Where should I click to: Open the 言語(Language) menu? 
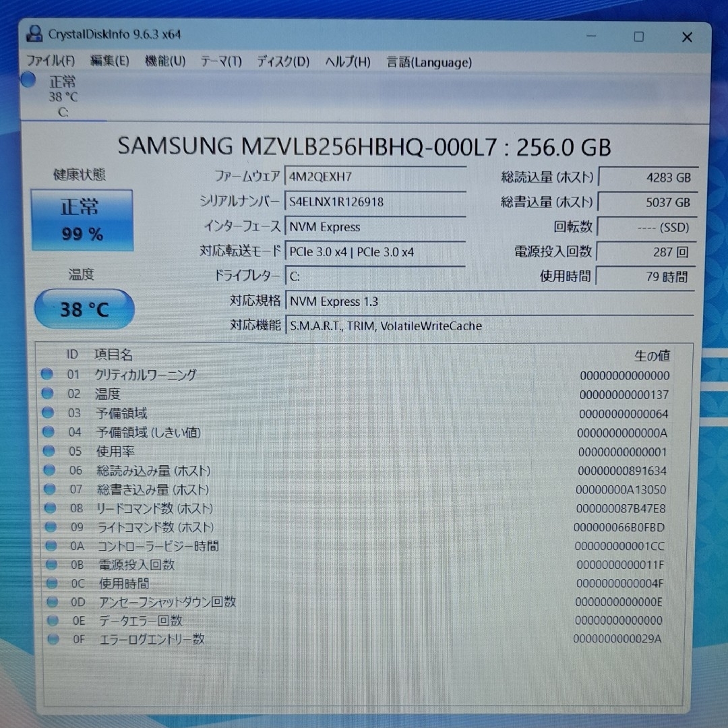click(x=429, y=62)
